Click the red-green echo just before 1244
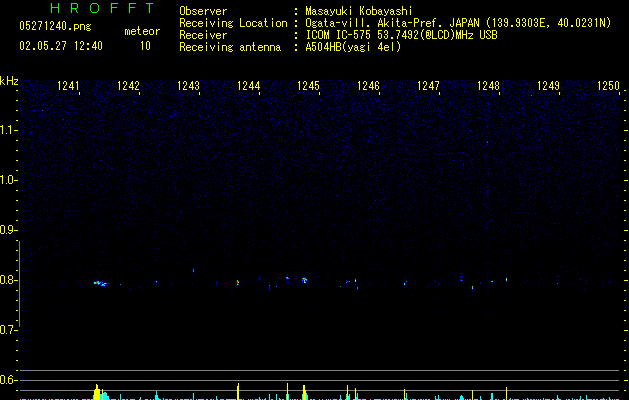Image resolution: width=629 pixels, height=400 pixels. (x=238, y=282)
